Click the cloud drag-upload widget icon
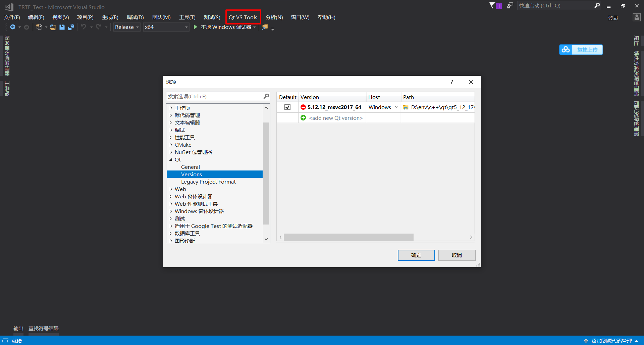This screenshot has height=345, width=644. 566,50
